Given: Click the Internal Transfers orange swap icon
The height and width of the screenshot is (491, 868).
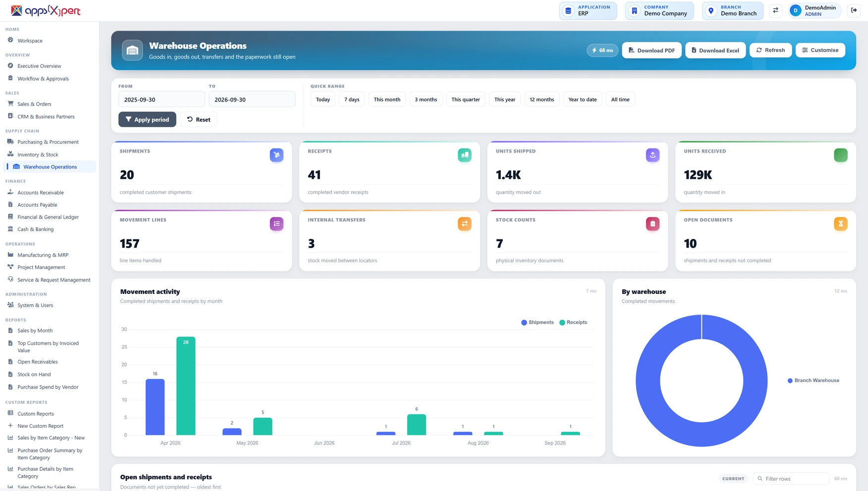Looking at the screenshot, I should (x=464, y=224).
